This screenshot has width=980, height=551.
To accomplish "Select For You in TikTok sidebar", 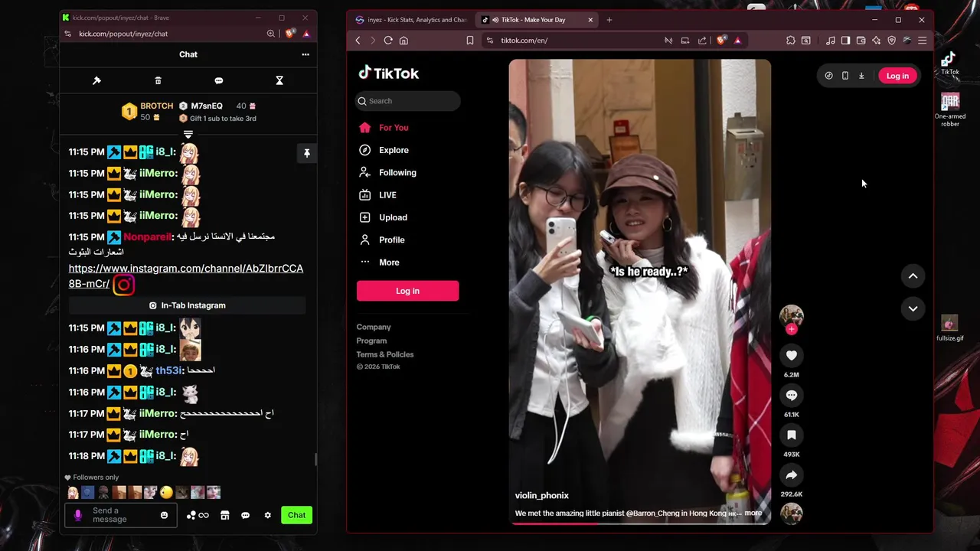I will tap(394, 128).
